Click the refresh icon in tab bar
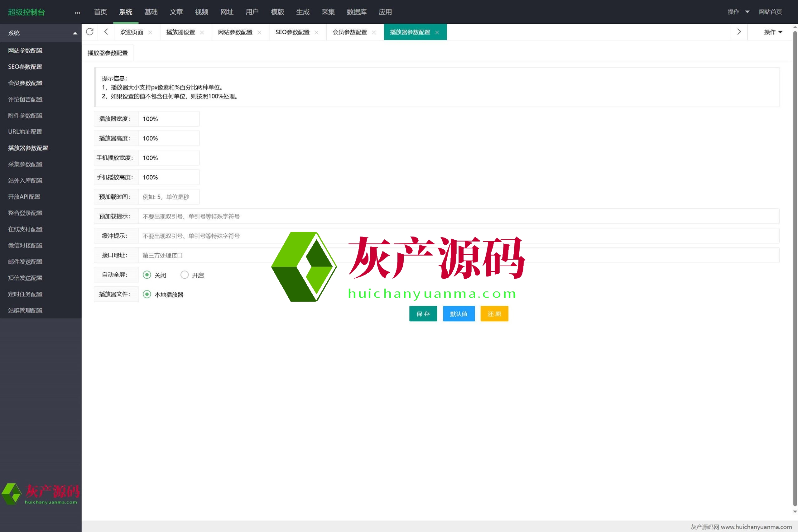The height and width of the screenshot is (532, 798). [x=89, y=32]
